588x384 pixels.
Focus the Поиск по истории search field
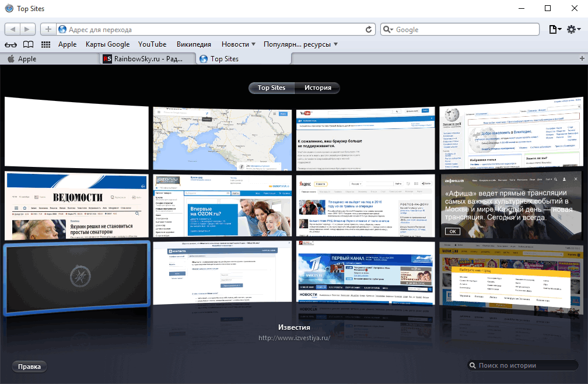[x=523, y=365]
